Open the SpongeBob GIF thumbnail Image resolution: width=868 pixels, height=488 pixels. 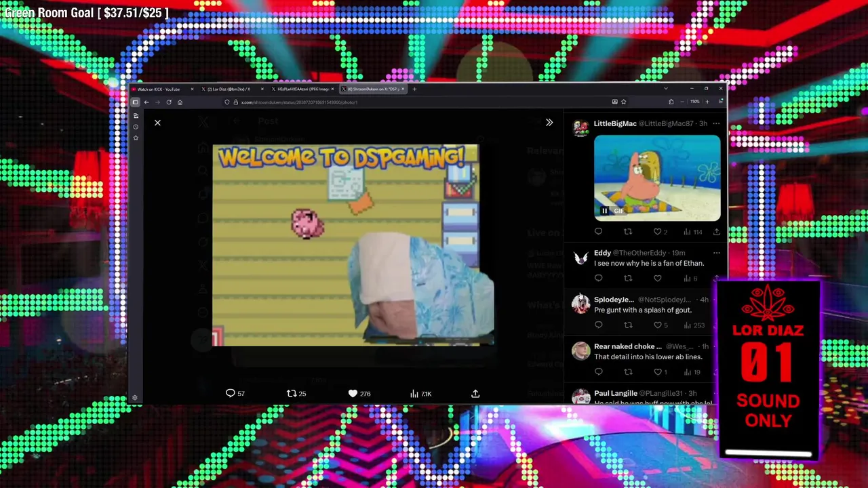point(657,178)
